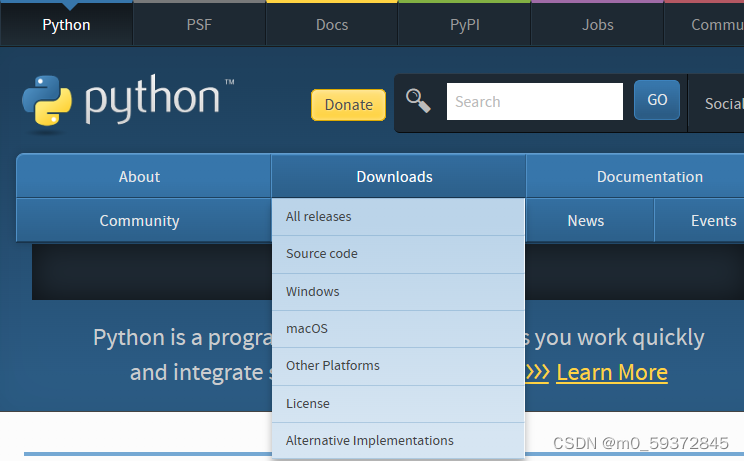Select Source code in Downloads menu

[398, 254]
